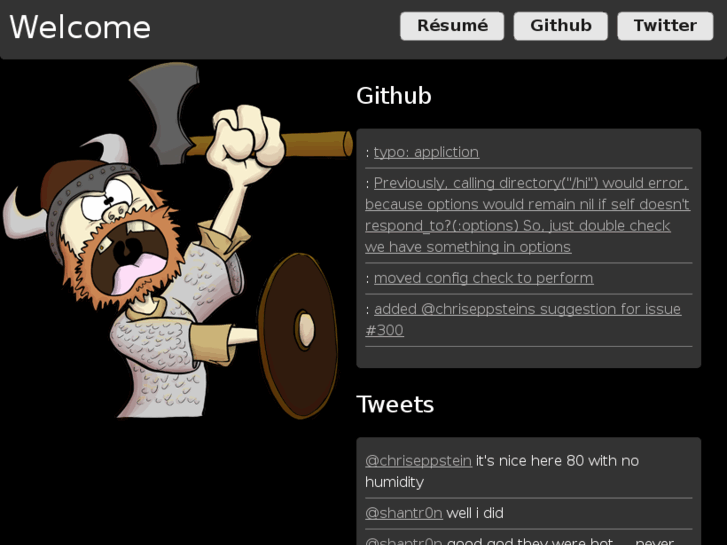727x545 pixels.
Task: Open the 'typo: appliction' commit link
Action: [x=426, y=152]
